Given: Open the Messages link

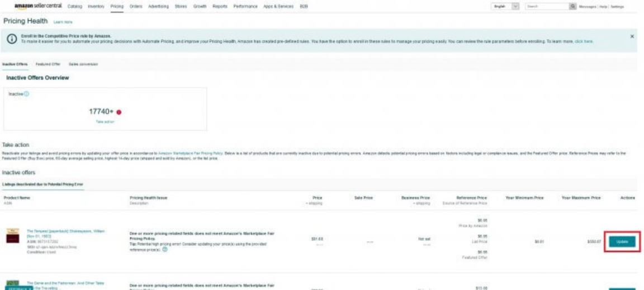Looking at the screenshot, I should (586, 7).
